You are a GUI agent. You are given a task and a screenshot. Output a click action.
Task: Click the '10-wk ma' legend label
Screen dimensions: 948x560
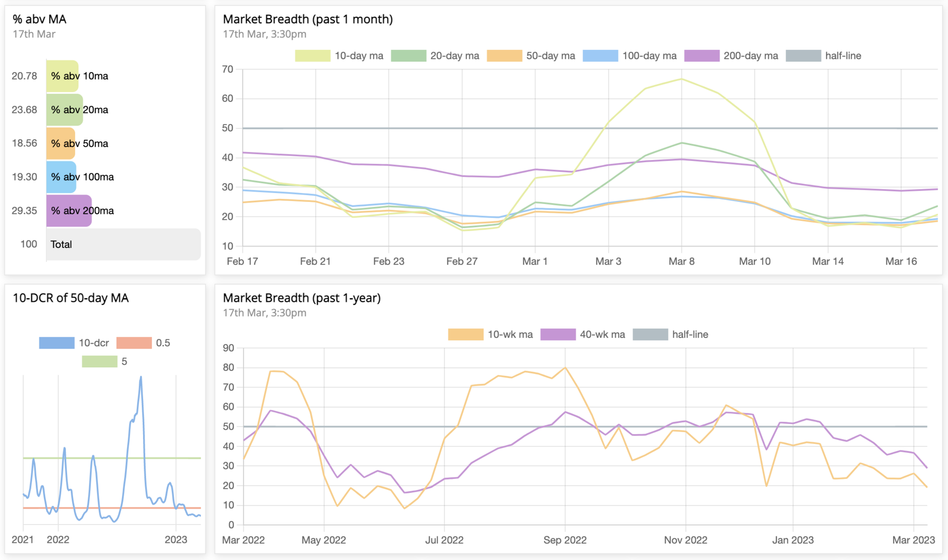(511, 334)
